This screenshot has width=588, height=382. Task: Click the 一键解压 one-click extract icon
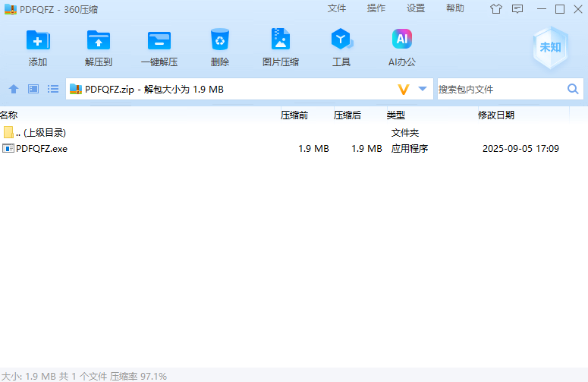point(159,40)
